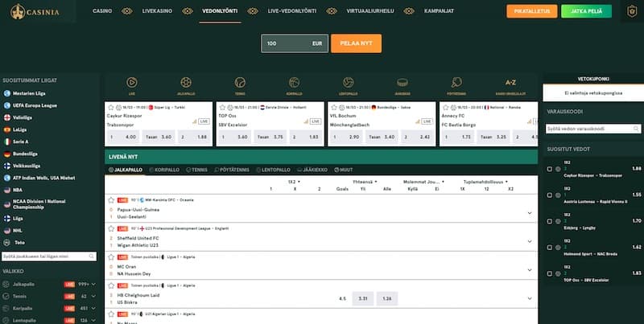Screen dimensions: 644x324
Task: Open the Live sports category icon
Action: 131,83
